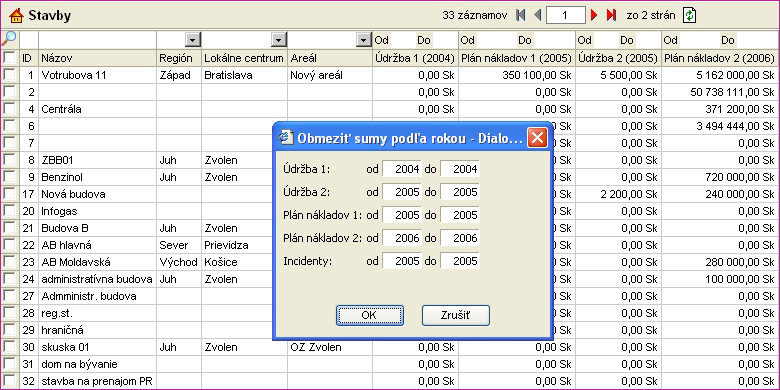This screenshot has height=390, width=780.
Task: Check the row for ZBB01
Action: 9,160
